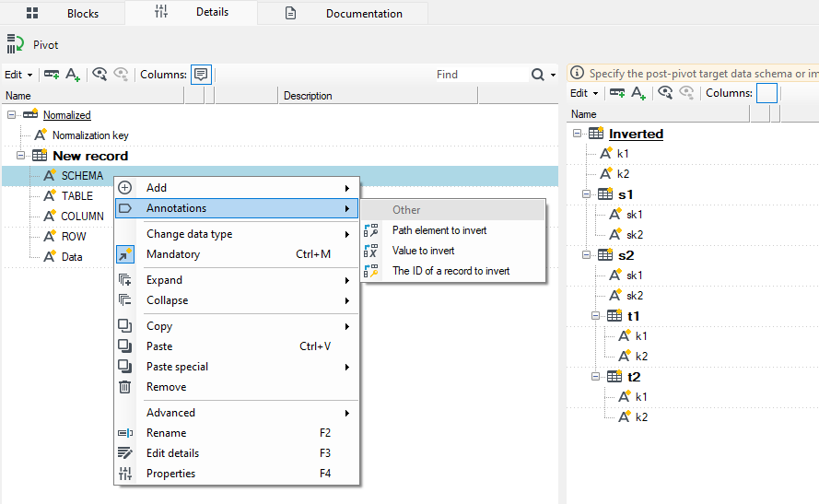Select the Inverted root item
This screenshot has width=819, height=504.
[636, 134]
